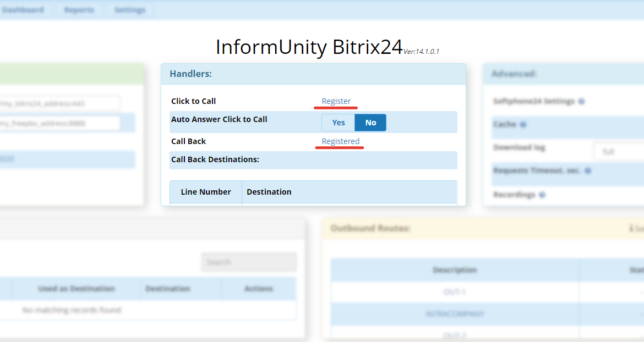Click the Line Number column header
This screenshot has width=644, height=342.
[206, 192]
